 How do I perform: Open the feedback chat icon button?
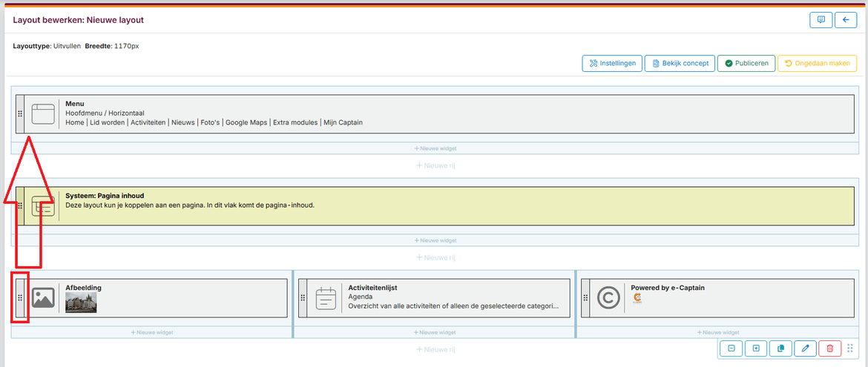tap(821, 20)
